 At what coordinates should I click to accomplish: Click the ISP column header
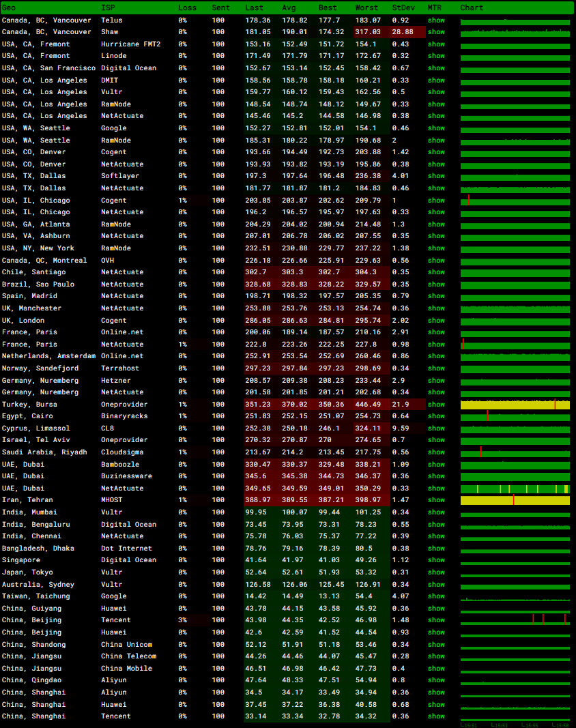point(108,8)
